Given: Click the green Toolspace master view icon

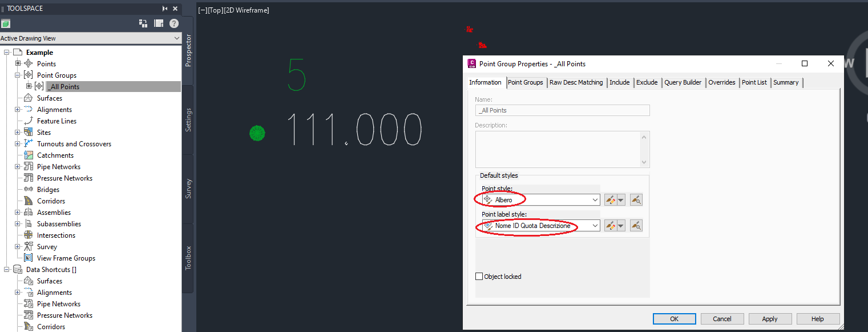Looking at the screenshot, I should (x=6, y=23).
